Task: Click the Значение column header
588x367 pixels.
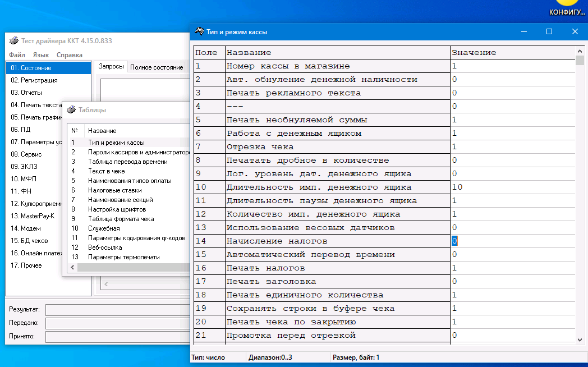Action: point(512,53)
